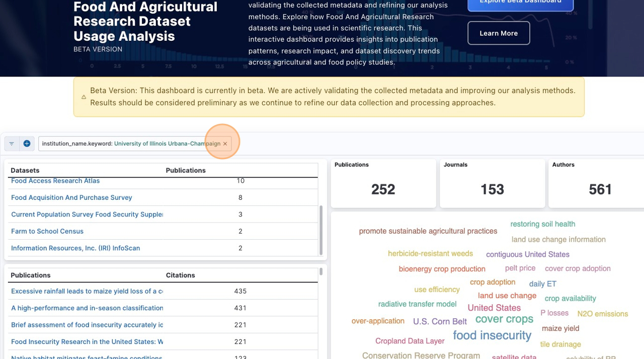
Task: Select 'restoring soil health' tag
Action: coord(542,224)
